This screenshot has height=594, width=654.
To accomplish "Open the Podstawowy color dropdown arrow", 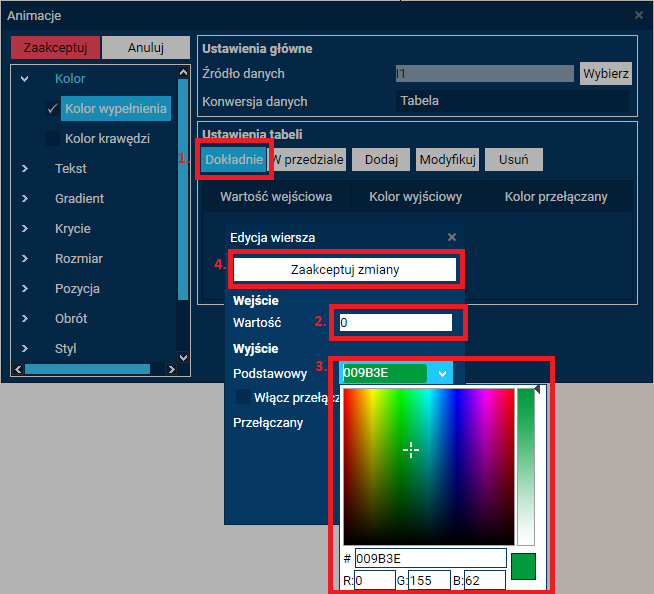I will coord(441,373).
